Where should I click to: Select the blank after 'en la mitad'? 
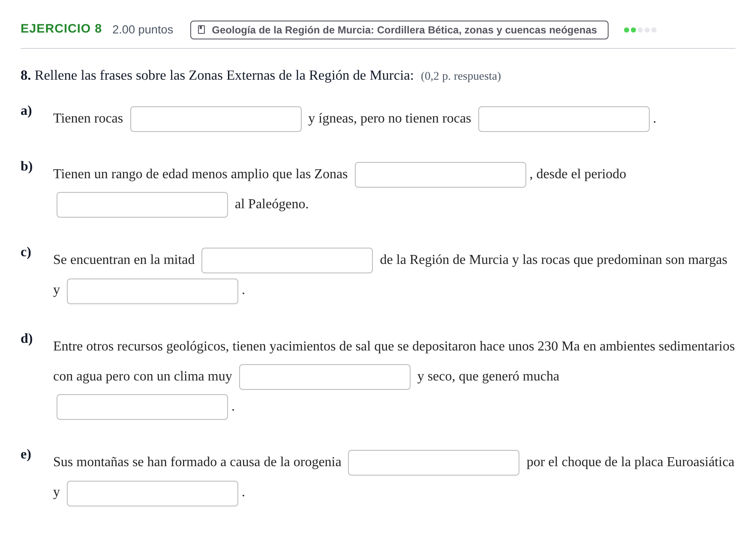[x=287, y=261]
